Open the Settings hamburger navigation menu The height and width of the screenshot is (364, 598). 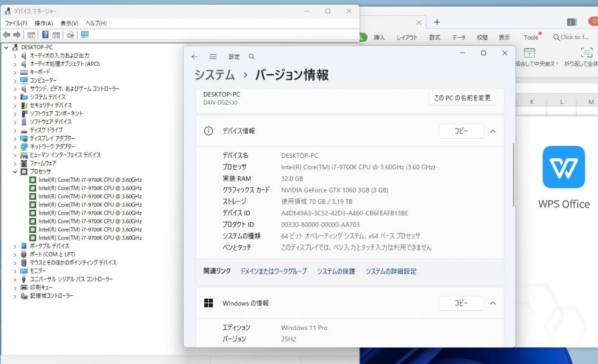pyautogui.click(x=213, y=57)
